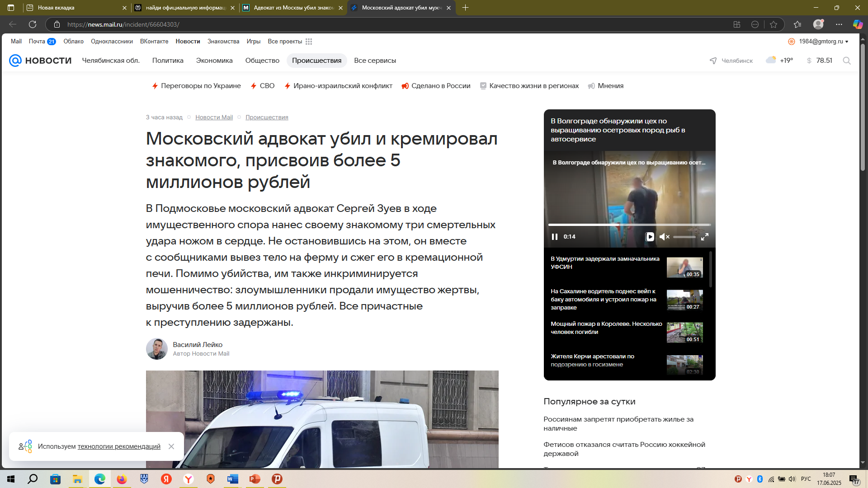868x488 pixels.
Task: Open Качество жизни в регионах topic
Action: pyautogui.click(x=529, y=86)
